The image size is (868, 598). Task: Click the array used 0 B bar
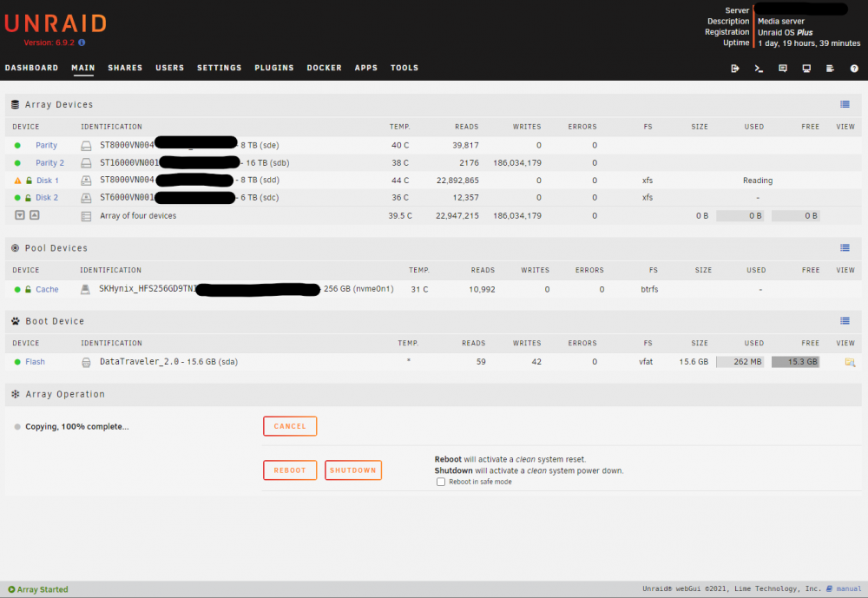pos(740,216)
